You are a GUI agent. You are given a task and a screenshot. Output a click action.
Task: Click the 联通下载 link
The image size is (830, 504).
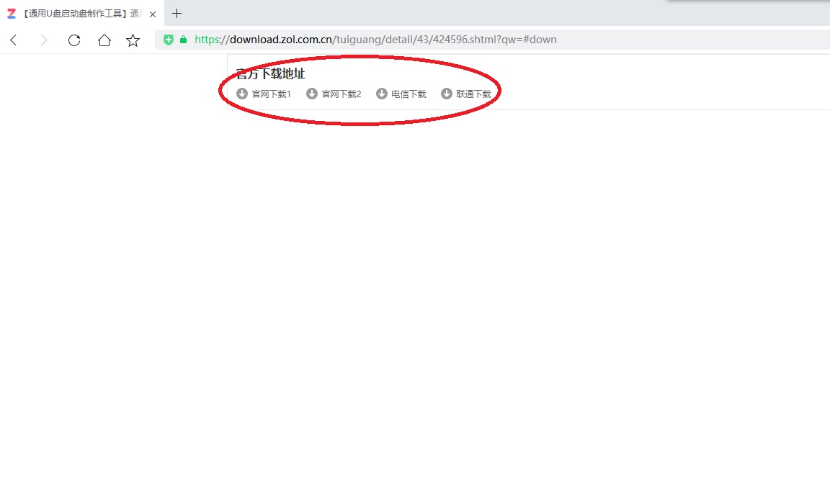(x=474, y=94)
